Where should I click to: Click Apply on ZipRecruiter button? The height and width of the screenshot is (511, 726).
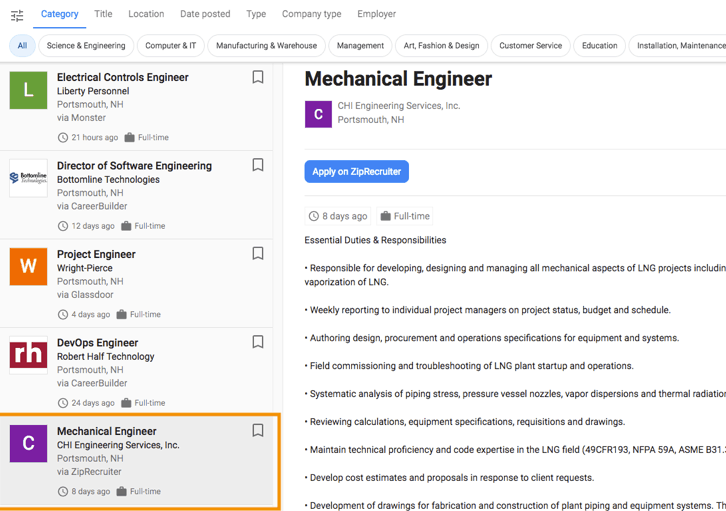click(x=357, y=172)
